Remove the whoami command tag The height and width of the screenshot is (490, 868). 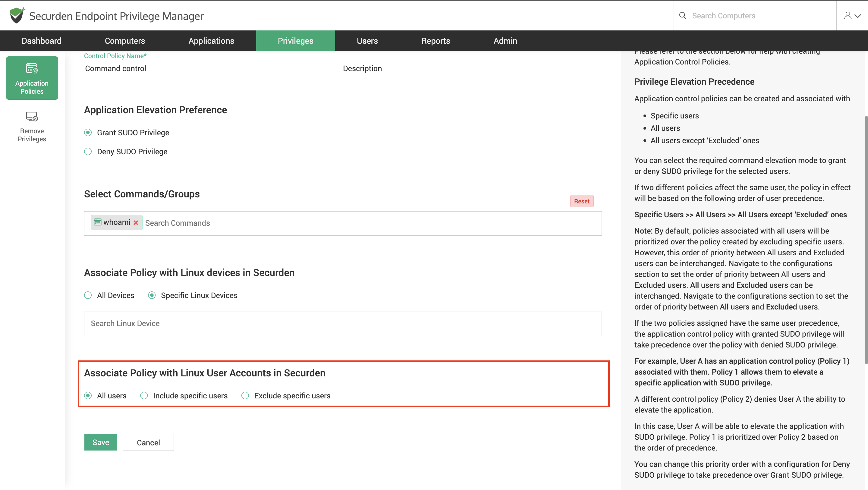pos(136,223)
